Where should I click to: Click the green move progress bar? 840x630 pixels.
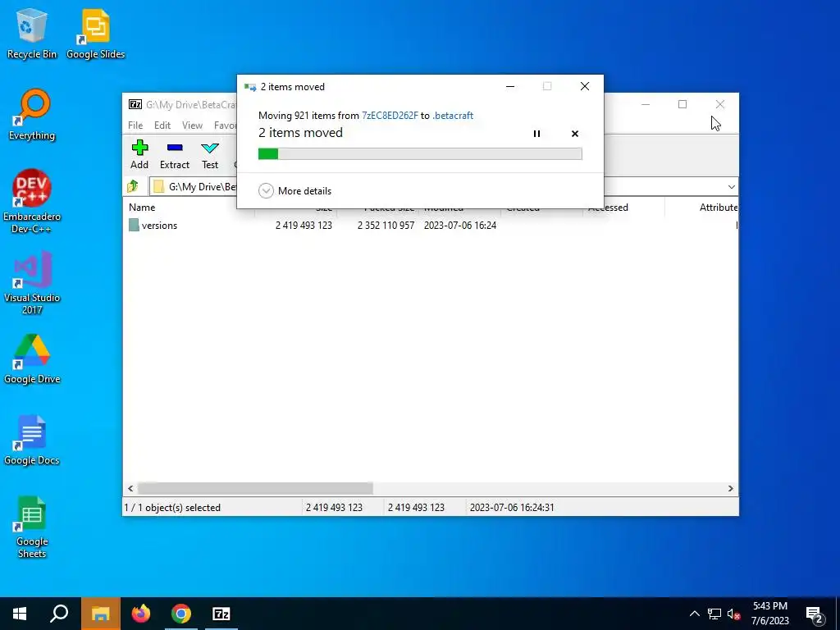(420, 154)
